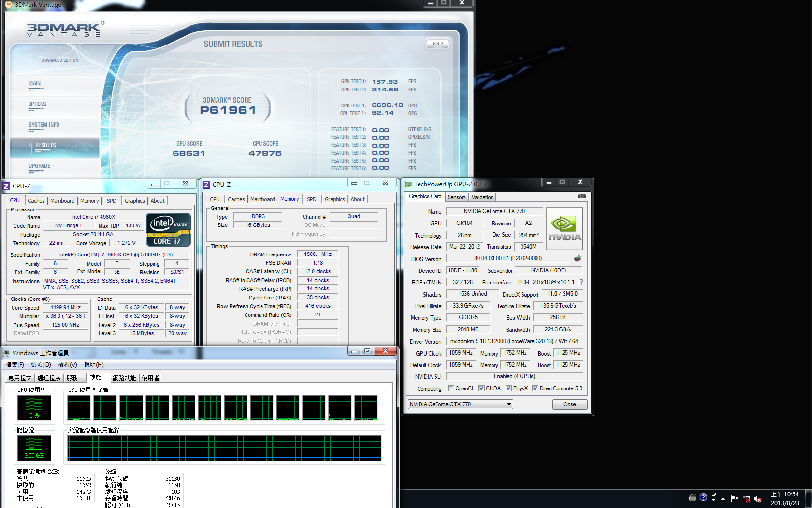Click the 3DMark Vantage title bar icon
This screenshot has height=508, width=812.
point(8,4)
